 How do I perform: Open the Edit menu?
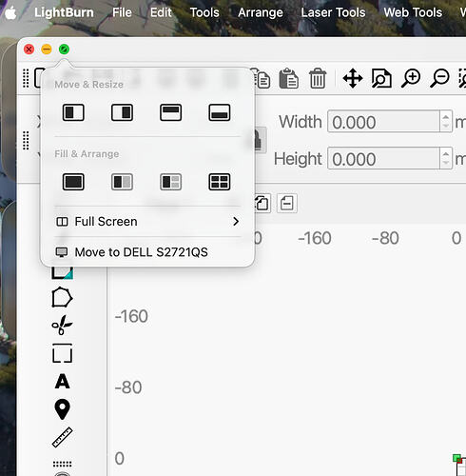(x=161, y=12)
